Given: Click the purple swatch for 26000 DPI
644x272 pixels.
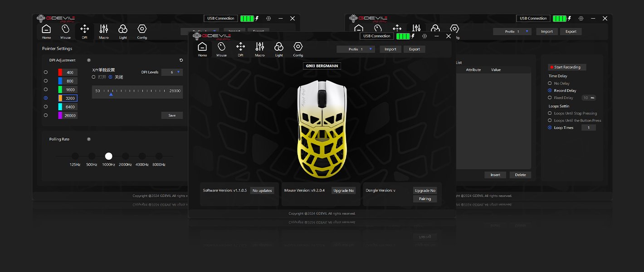Looking at the screenshot, I should [x=60, y=115].
